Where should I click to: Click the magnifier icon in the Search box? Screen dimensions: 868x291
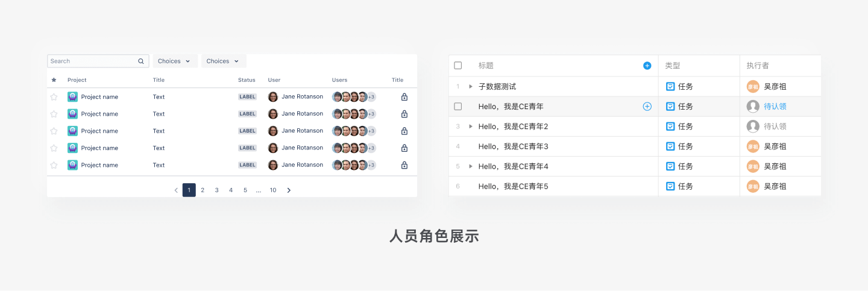click(x=141, y=61)
